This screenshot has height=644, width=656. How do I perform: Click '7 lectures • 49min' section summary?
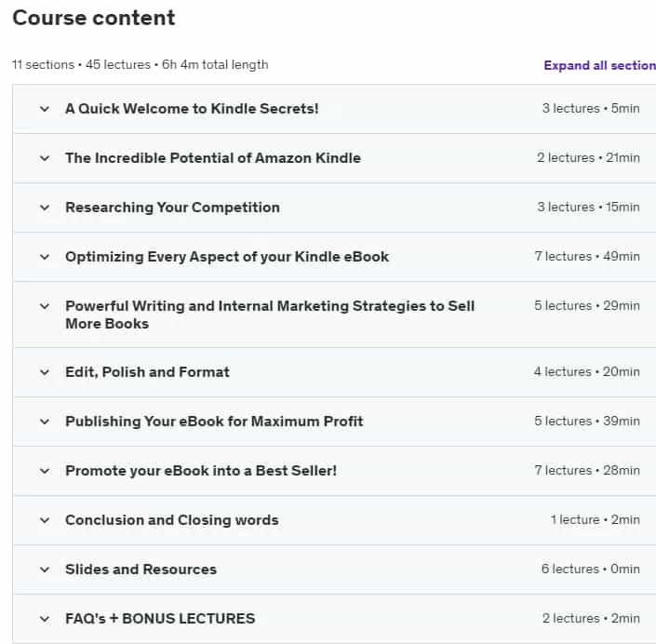(x=587, y=256)
